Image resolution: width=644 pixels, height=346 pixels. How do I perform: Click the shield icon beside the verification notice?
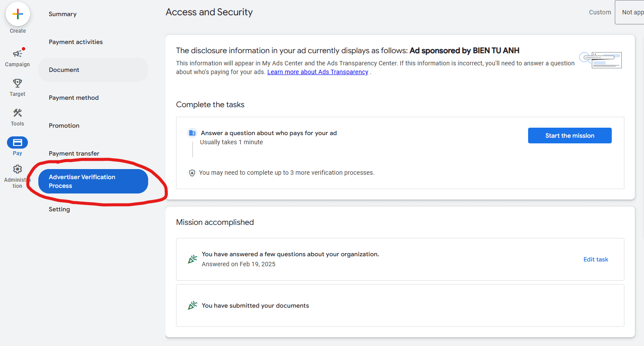click(x=192, y=173)
